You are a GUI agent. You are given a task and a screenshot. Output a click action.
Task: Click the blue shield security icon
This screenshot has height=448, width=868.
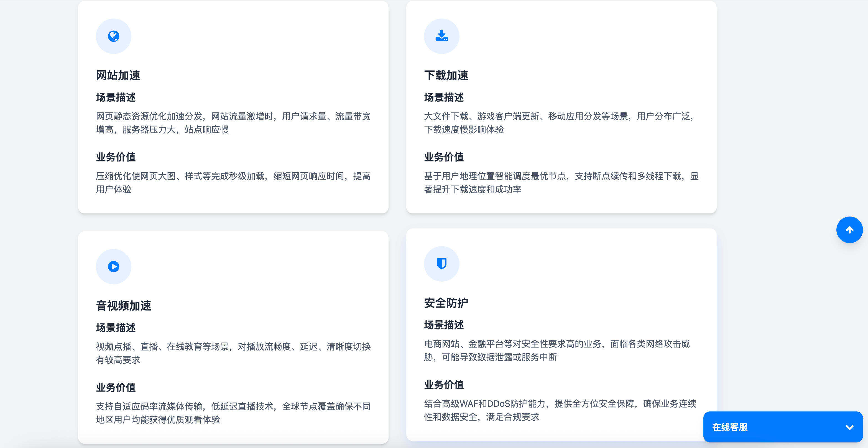tap(441, 264)
